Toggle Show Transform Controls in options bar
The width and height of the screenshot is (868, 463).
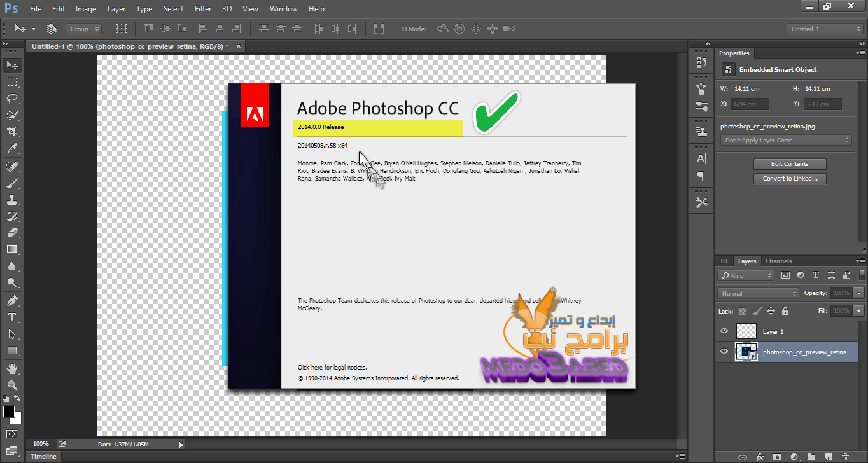pos(122,29)
